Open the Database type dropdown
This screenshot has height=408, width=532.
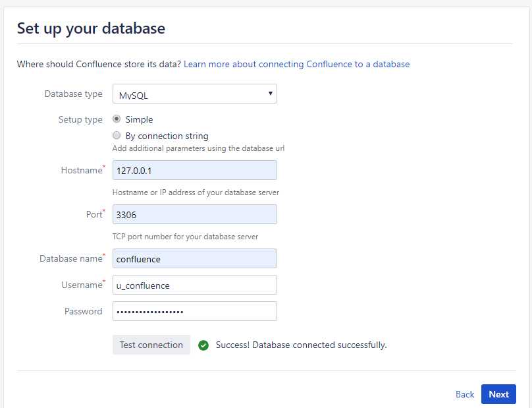coord(194,94)
